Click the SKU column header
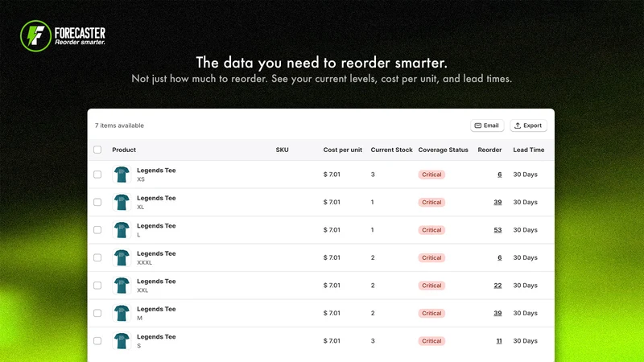 tap(283, 150)
